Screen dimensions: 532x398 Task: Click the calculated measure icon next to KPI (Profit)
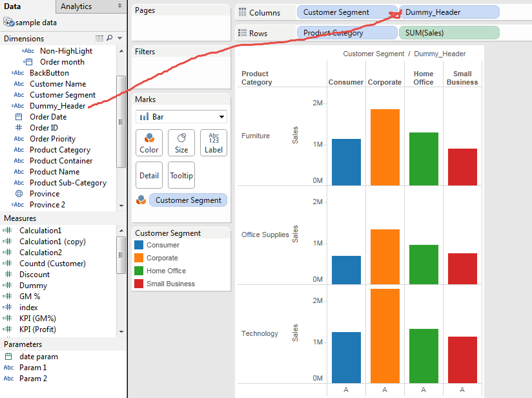pyautogui.click(x=7, y=330)
